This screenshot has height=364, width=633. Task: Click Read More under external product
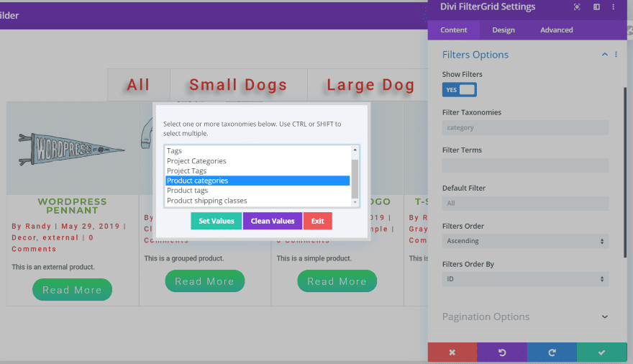(72, 290)
